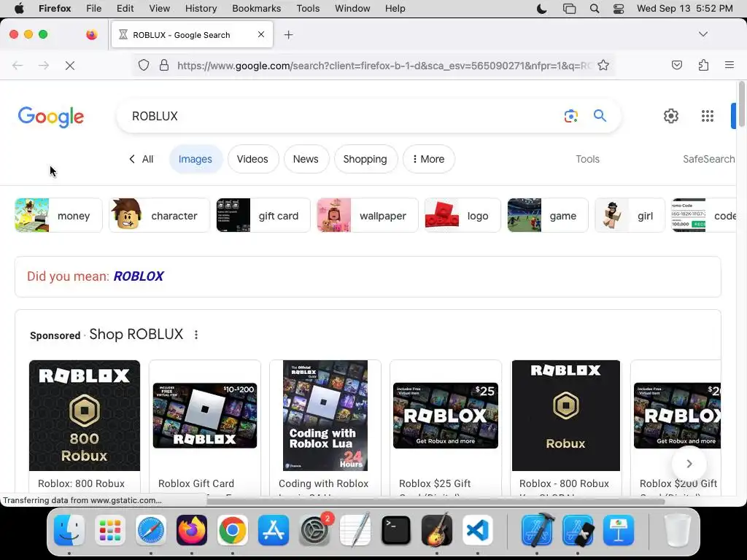Viewport: 747px width, 560px height.
Task: Click the ROBLOX did-you-mean suggestion
Action: (x=139, y=276)
